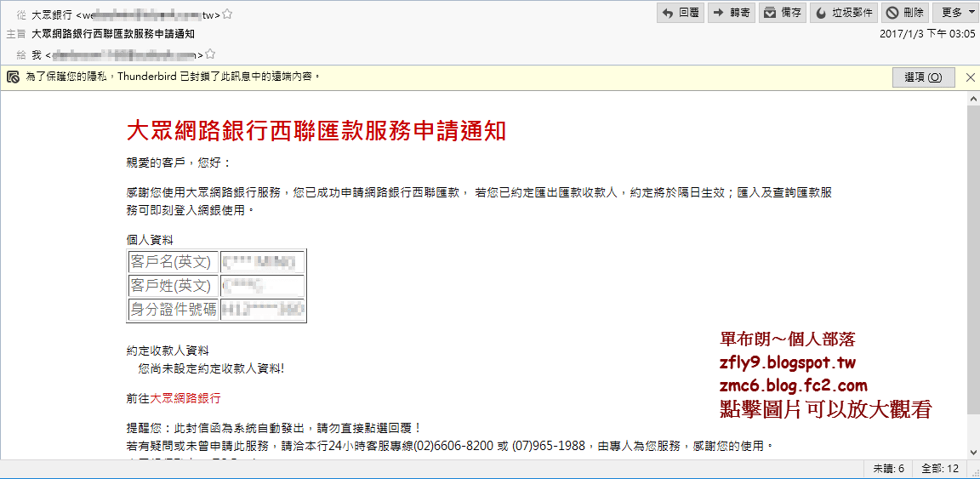Click the 客戶名(英文) table cell
The height and width of the screenshot is (479, 980).
(174, 260)
